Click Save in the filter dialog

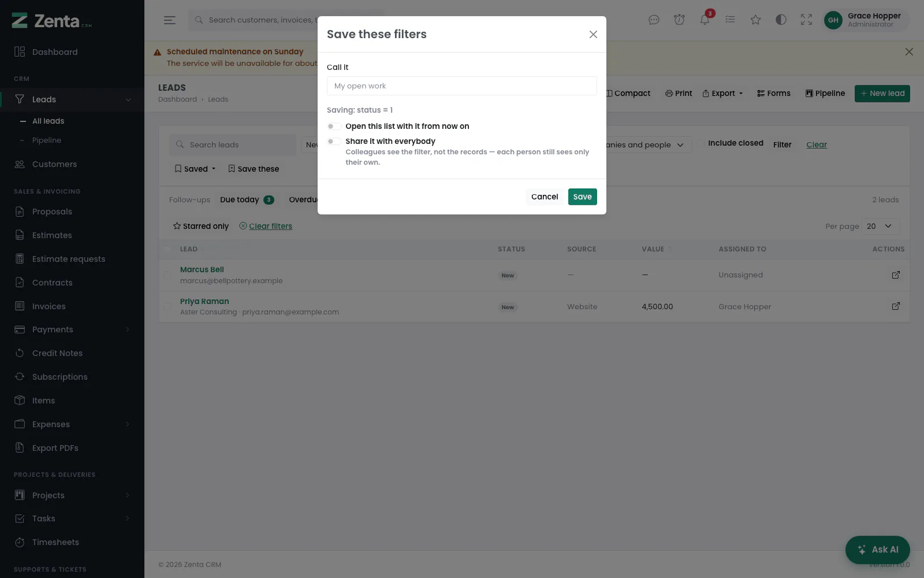click(x=583, y=197)
